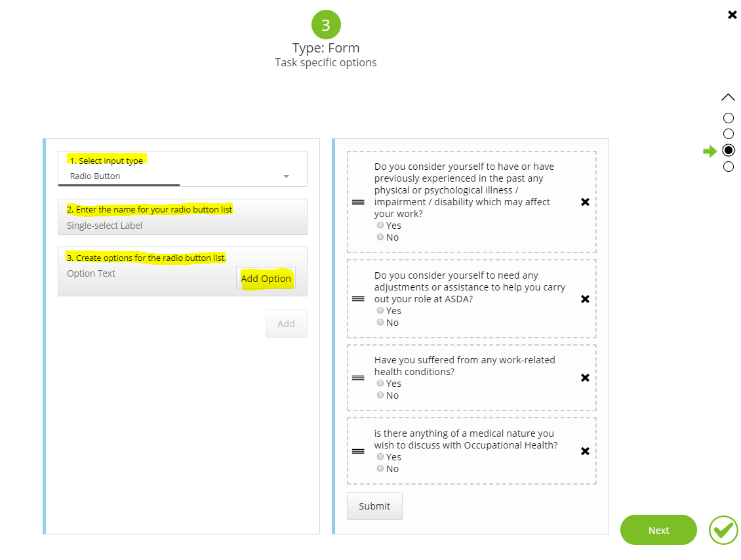
Task: Click the Single-select Label name field
Action: tap(182, 226)
